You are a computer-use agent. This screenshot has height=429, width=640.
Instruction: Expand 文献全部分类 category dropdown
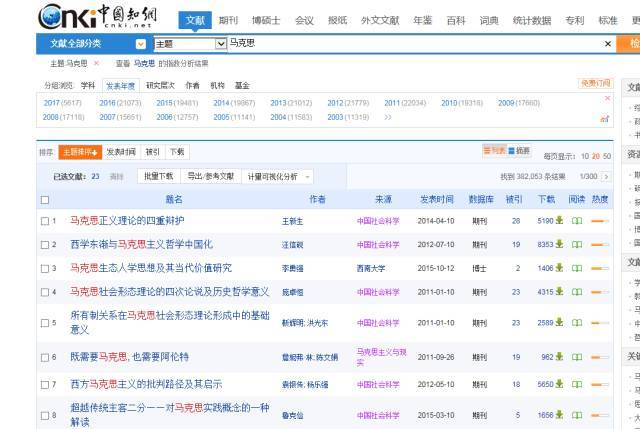[140, 44]
